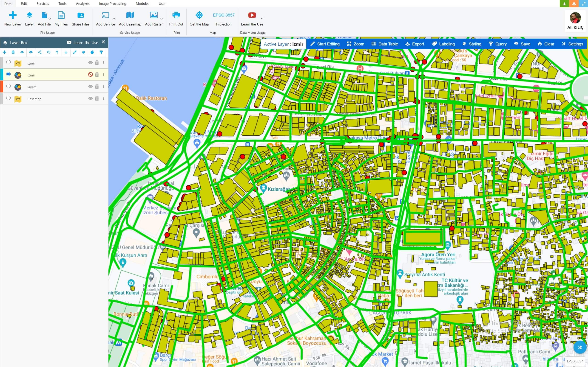This screenshot has height=367, width=588.
Task: Toggle visibility eye of XYZ izmir layer
Action: [90, 63]
